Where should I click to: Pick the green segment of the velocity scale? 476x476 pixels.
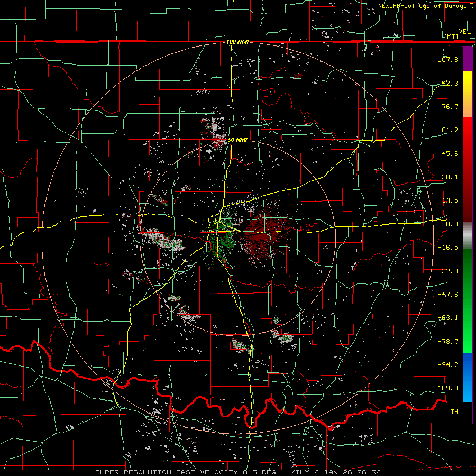467,301
